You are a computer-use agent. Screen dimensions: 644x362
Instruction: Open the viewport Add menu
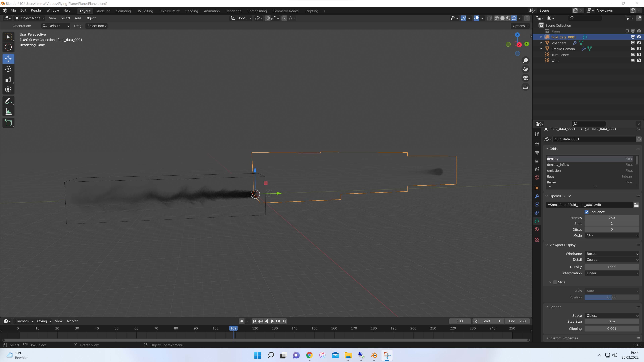[x=78, y=18]
